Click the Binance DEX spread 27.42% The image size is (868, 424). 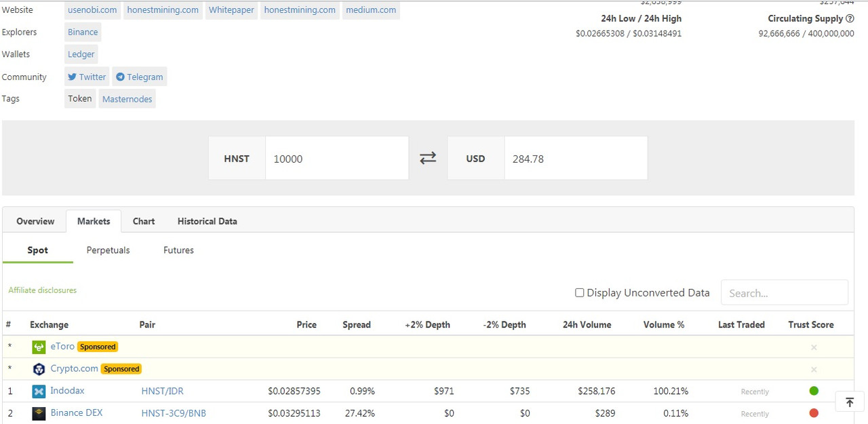point(360,413)
